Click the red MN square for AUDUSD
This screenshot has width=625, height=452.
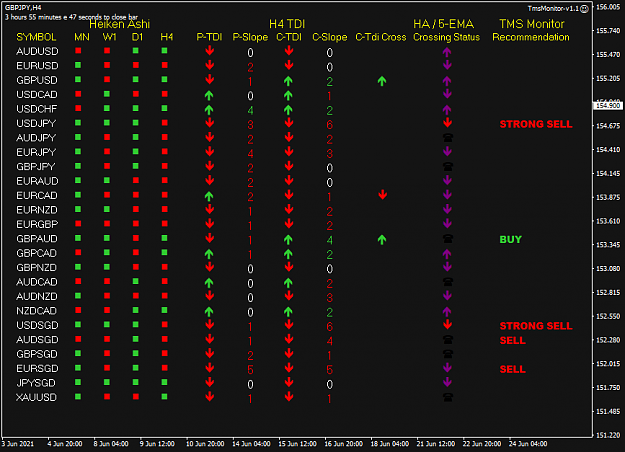pos(78,51)
